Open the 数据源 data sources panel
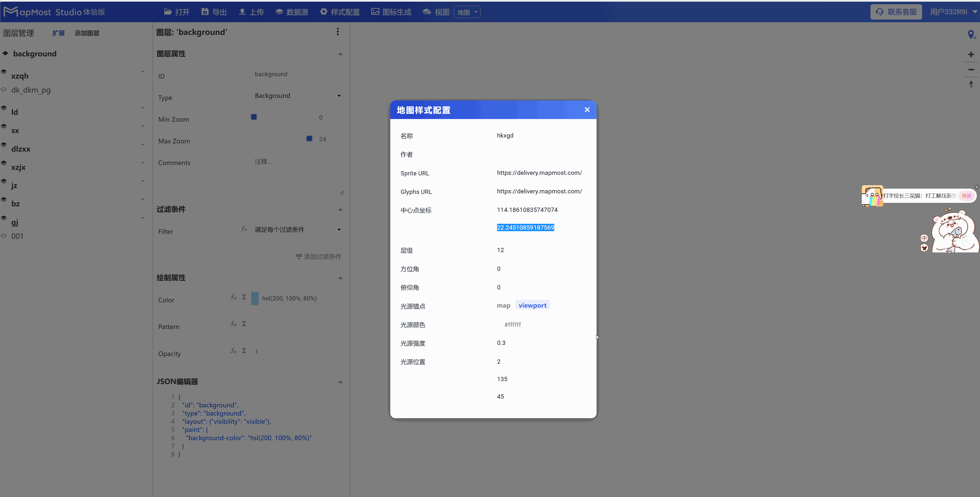This screenshot has height=497, width=980. click(x=292, y=12)
